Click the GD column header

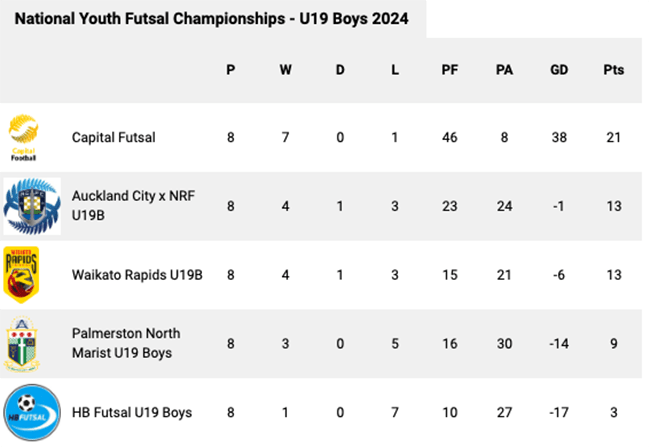559,70
